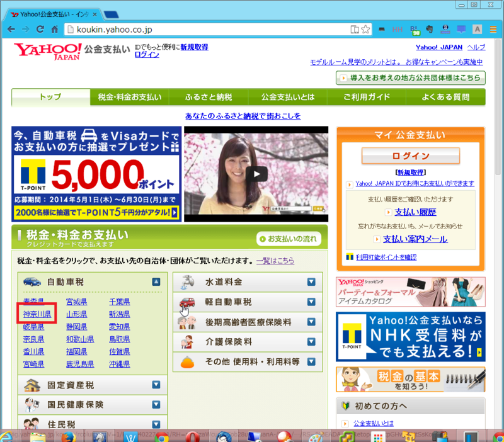The image size is (504, 442).
Task: Click the browser forward arrow
Action: click(x=26, y=30)
